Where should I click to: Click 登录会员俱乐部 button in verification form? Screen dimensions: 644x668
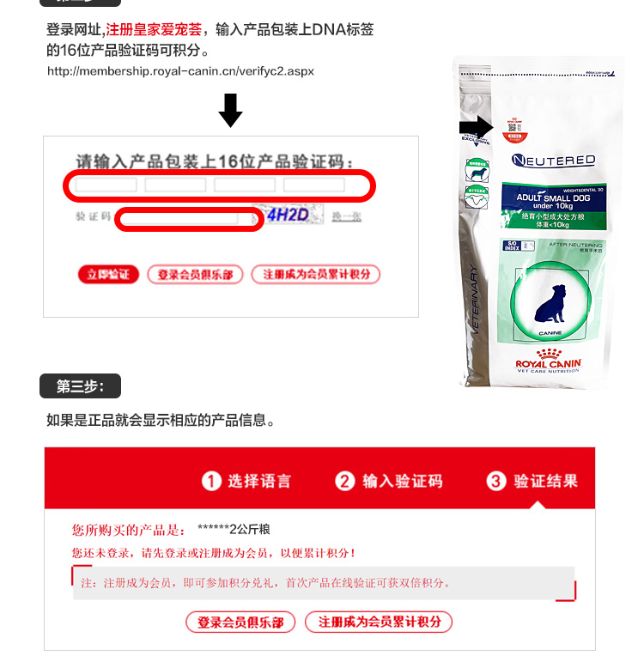click(x=195, y=275)
